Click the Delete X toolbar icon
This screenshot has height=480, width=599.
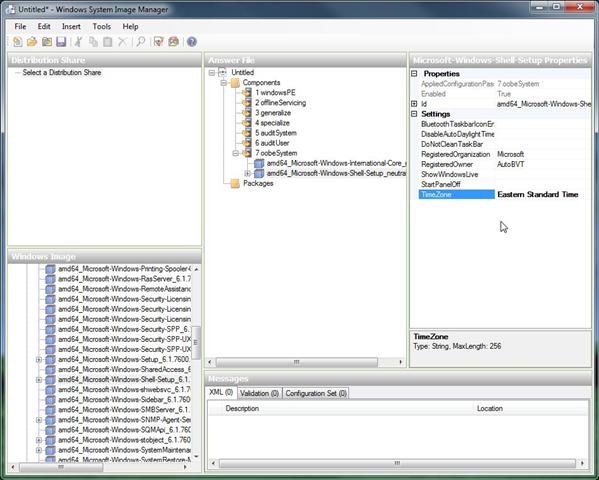coord(122,42)
